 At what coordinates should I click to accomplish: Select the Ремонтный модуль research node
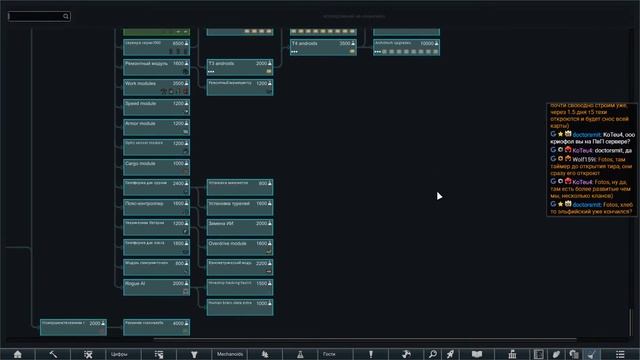point(156,67)
